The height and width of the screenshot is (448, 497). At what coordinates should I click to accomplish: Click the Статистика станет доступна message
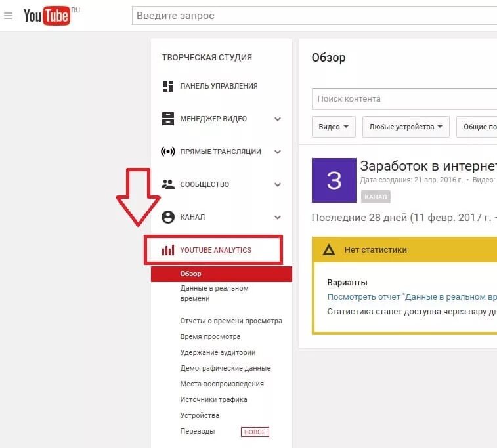coord(412,312)
